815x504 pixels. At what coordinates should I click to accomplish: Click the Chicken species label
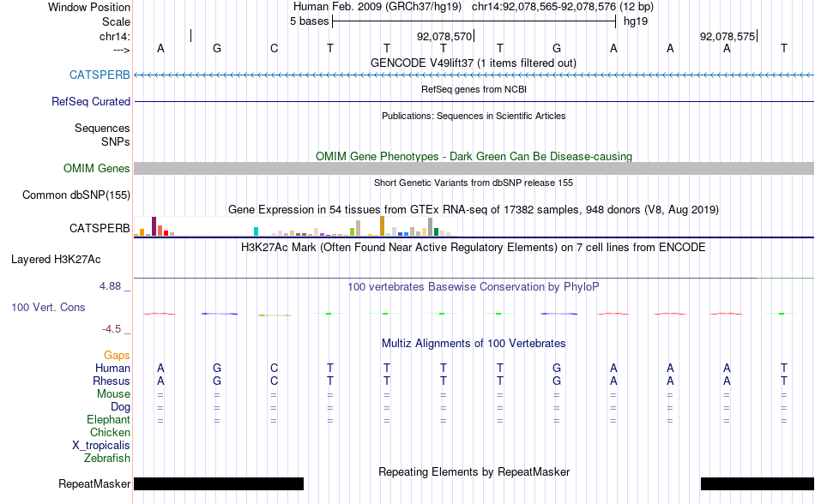coord(110,432)
